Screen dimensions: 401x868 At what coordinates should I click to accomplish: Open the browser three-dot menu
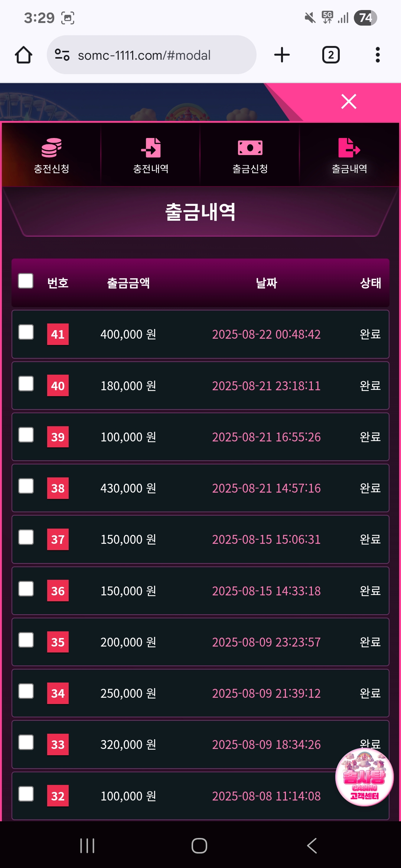pyautogui.click(x=377, y=55)
